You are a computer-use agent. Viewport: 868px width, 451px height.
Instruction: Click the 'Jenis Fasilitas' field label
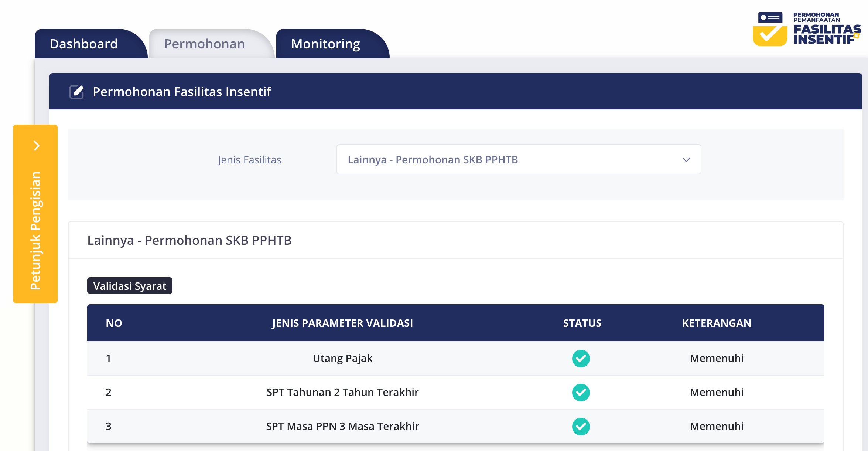249,160
